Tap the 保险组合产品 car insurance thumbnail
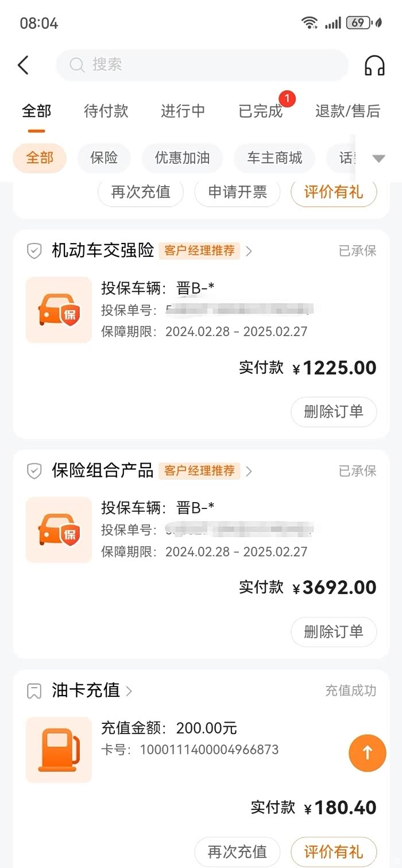The image size is (402, 868). [x=59, y=530]
